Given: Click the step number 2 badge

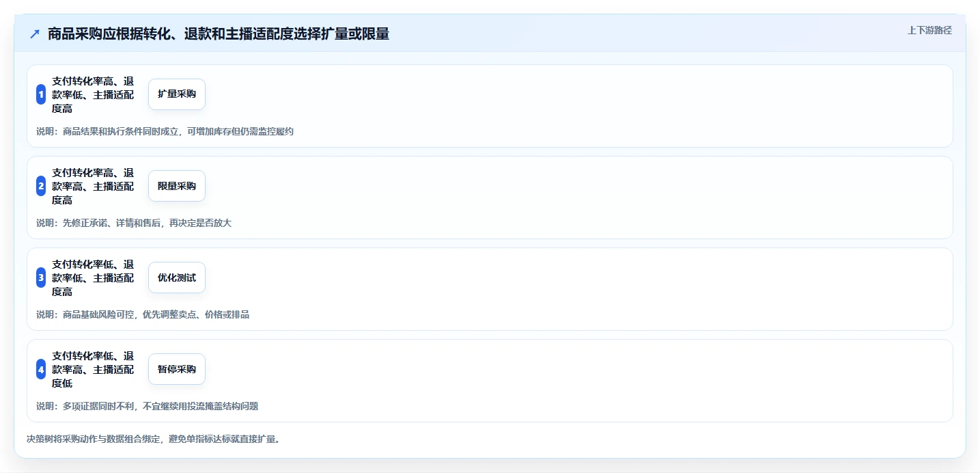Looking at the screenshot, I should pyautogui.click(x=41, y=186).
